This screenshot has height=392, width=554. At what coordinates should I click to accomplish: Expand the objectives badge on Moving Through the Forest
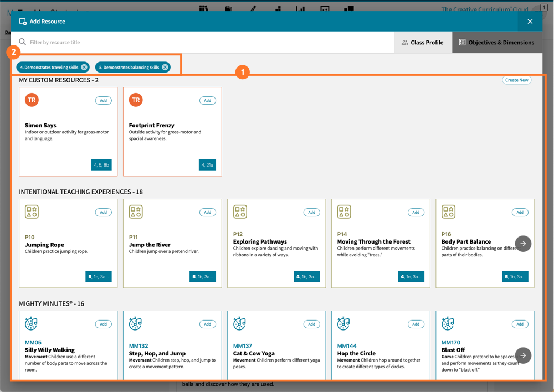tap(411, 276)
